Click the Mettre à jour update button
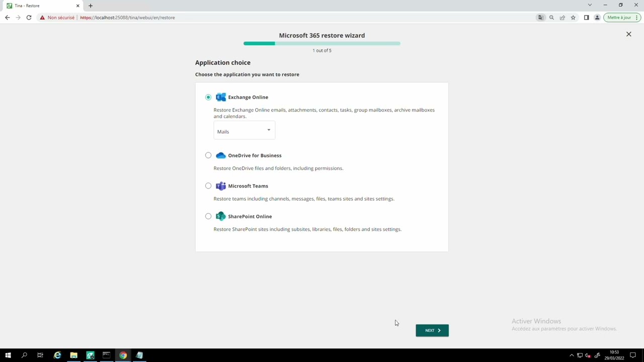644x362 pixels. tap(622, 18)
